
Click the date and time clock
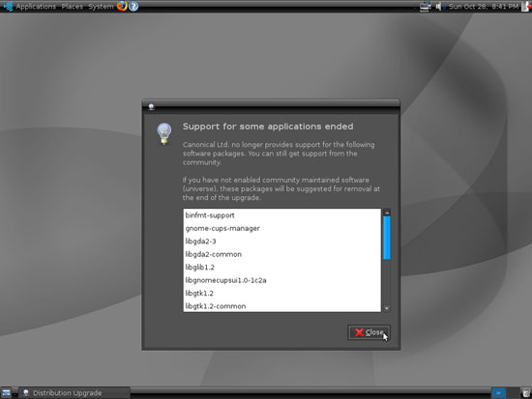(x=484, y=7)
